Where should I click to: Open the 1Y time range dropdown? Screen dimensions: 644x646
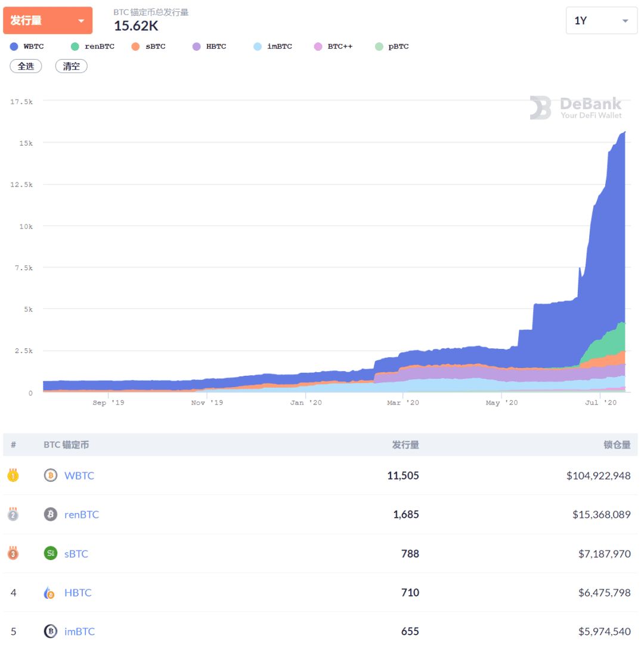[602, 20]
